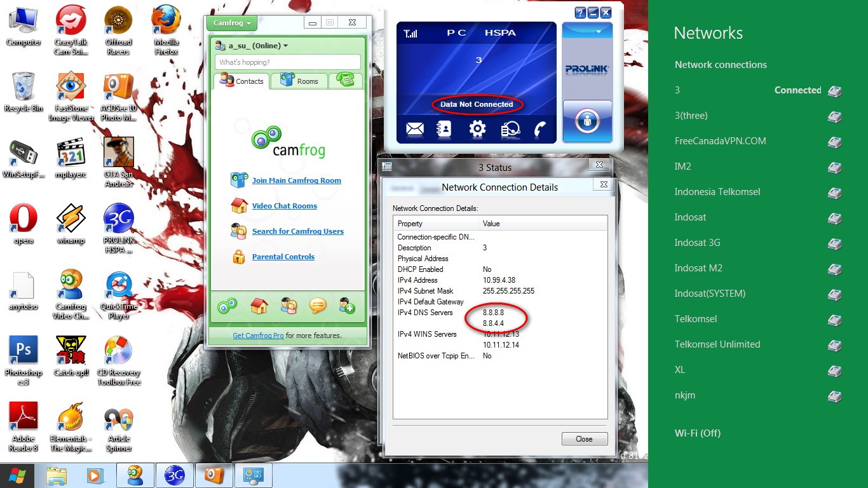868x488 pixels.
Task: Open File Explorer from taskbar
Action: [x=57, y=475]
